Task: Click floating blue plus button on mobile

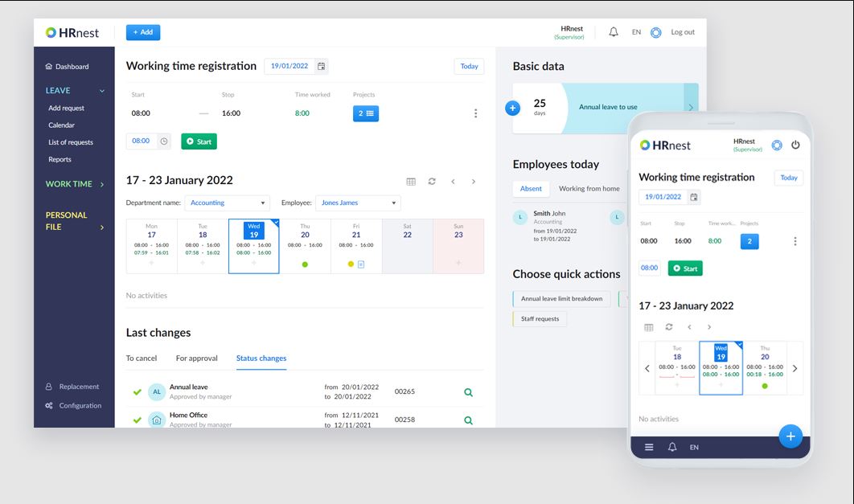Action: tap(790, 436)
